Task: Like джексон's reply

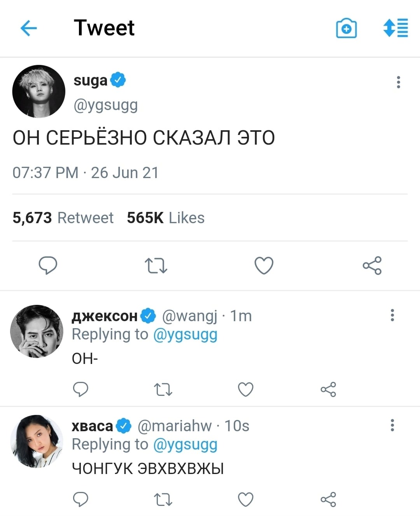Action: tap(245, 389)
